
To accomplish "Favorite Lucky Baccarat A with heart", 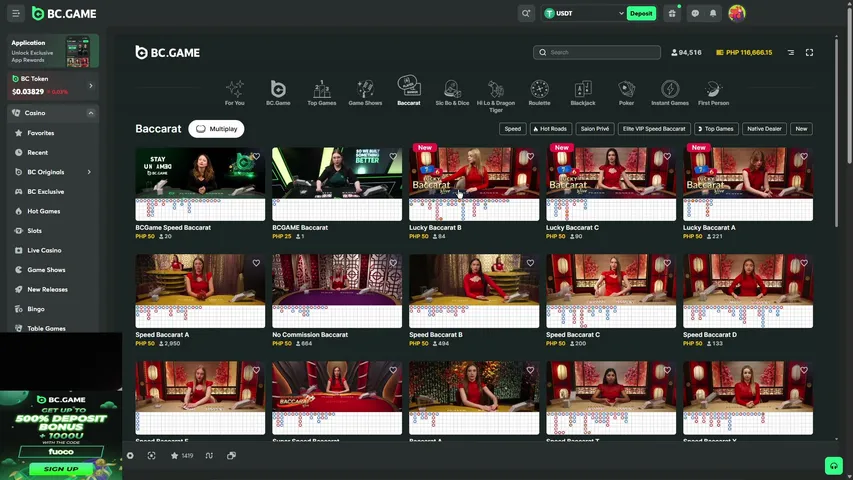I will pos(804,156).
